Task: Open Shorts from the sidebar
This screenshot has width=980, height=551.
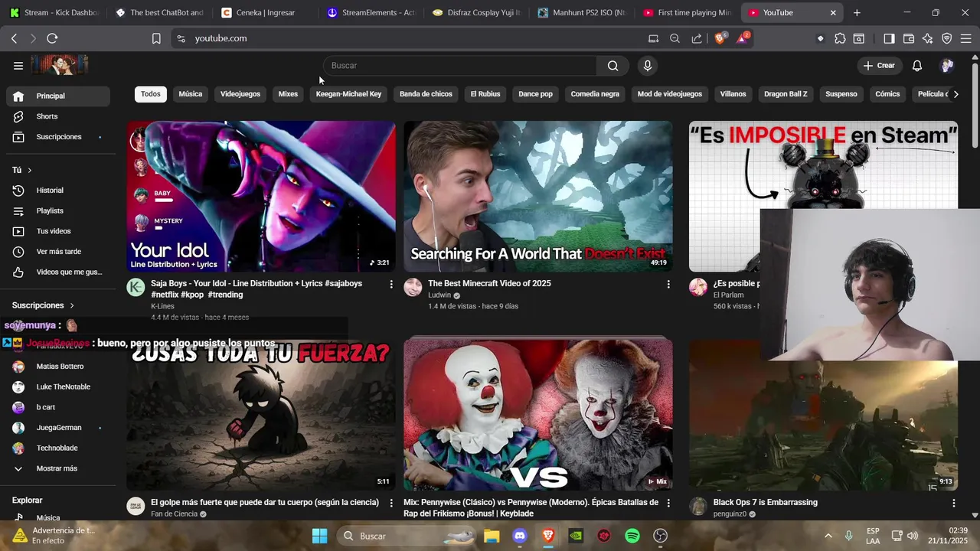Action: tap(58, 116)
